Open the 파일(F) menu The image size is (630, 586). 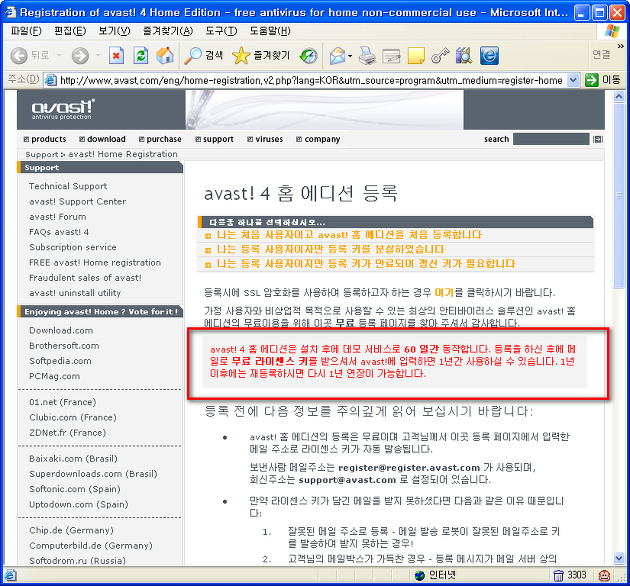26,31
